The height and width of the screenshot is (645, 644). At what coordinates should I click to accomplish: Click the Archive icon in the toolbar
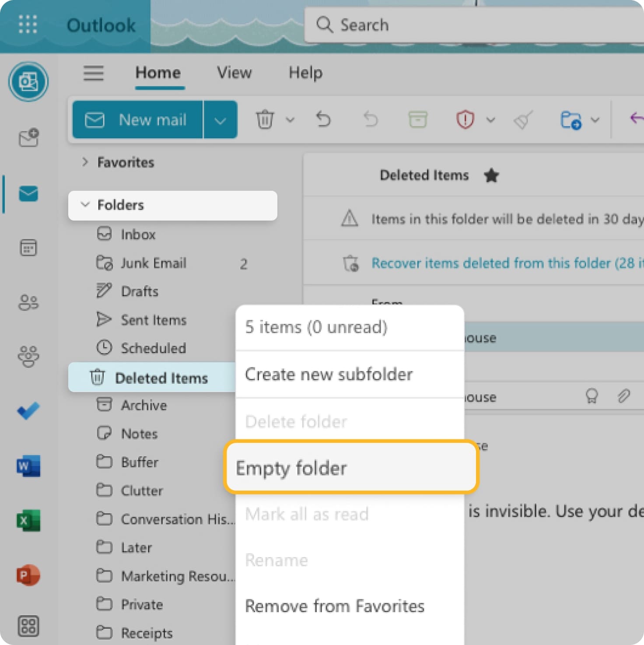417,119
